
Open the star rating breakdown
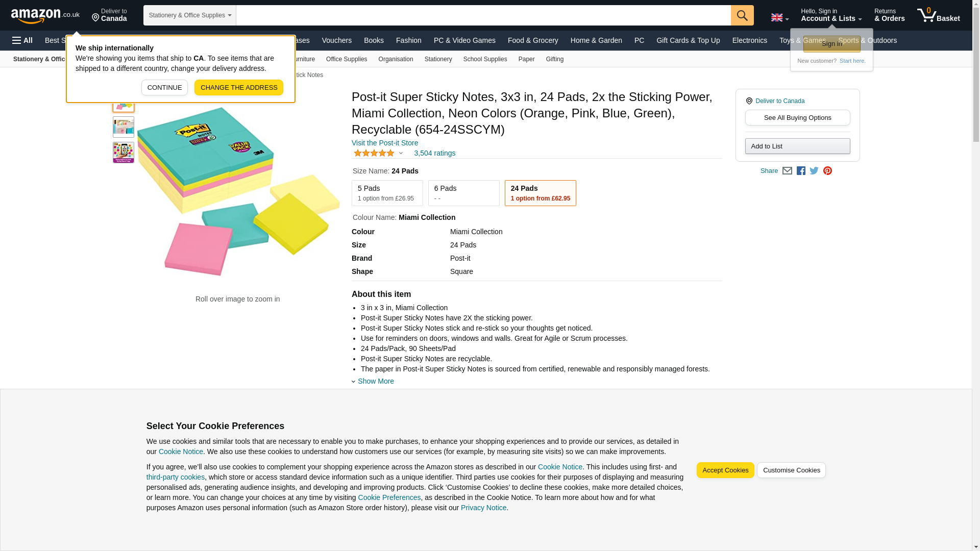(378, 153)
